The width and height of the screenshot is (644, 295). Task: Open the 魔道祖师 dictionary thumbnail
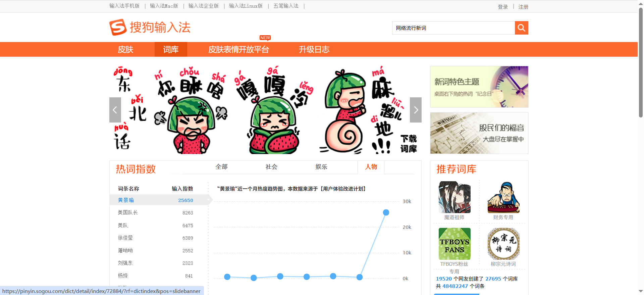click(454, 197)
